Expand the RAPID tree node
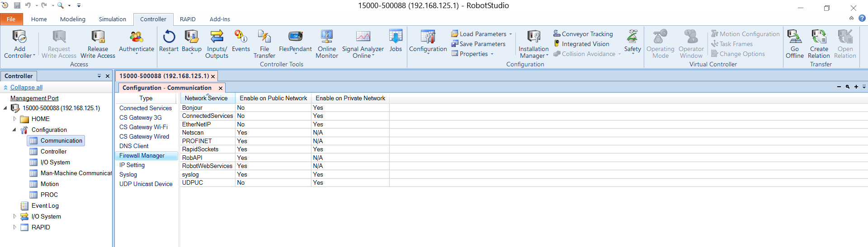Screen dimensions: 868x247 tap(14, 227)
